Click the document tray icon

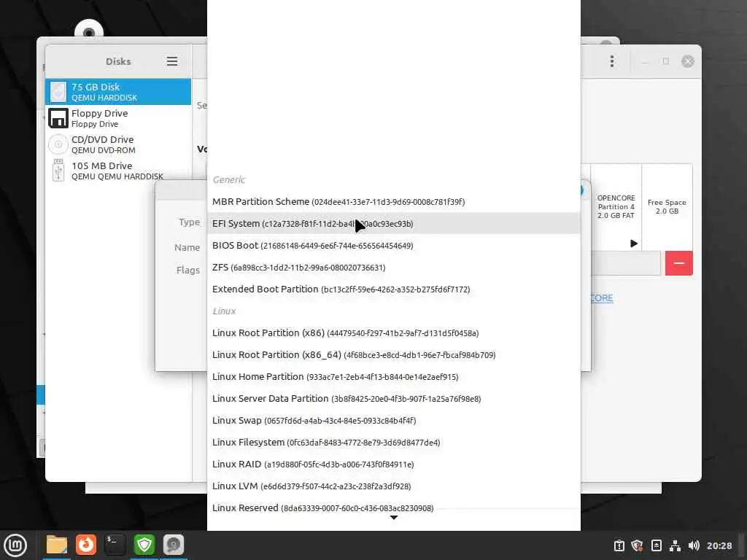(656, 545)
